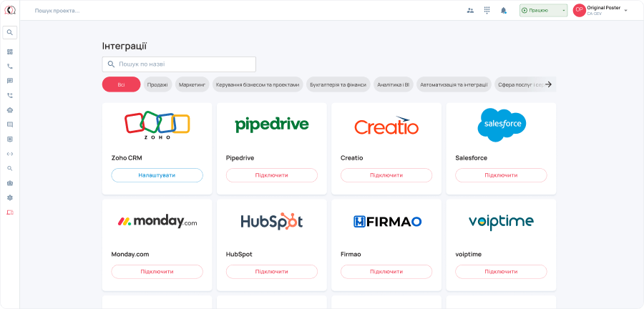
Task: Open the team users icon in the top bar
Action: pyautogui.click(x=470, y=10)
